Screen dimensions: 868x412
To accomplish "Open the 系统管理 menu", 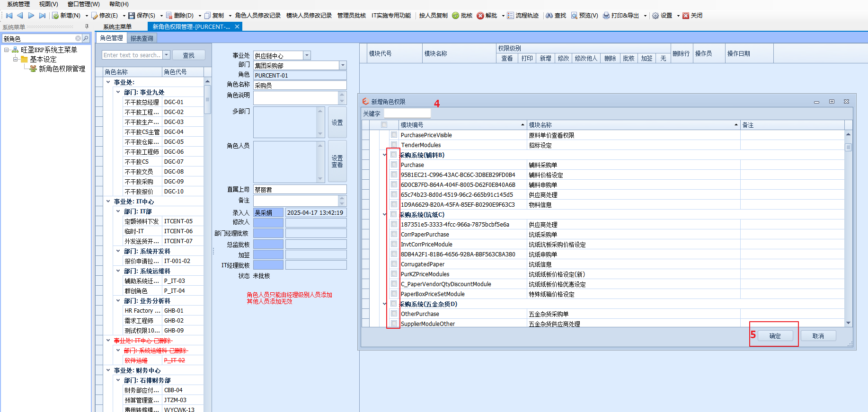I will [18, 4].
